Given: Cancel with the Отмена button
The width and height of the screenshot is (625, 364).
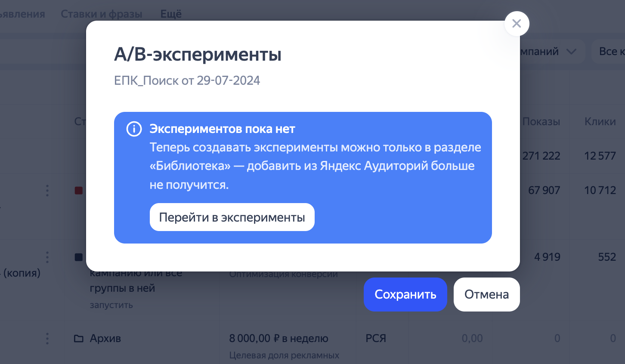Looking at the screenshot, I should 486,294.
